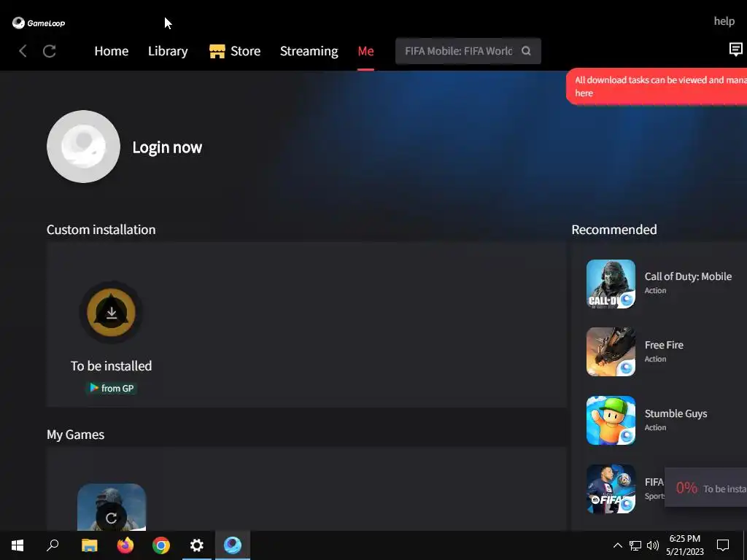Screen dimensions: 747x560
Task: Click the search magnifier icon
Action: click(x=526, y=51)
